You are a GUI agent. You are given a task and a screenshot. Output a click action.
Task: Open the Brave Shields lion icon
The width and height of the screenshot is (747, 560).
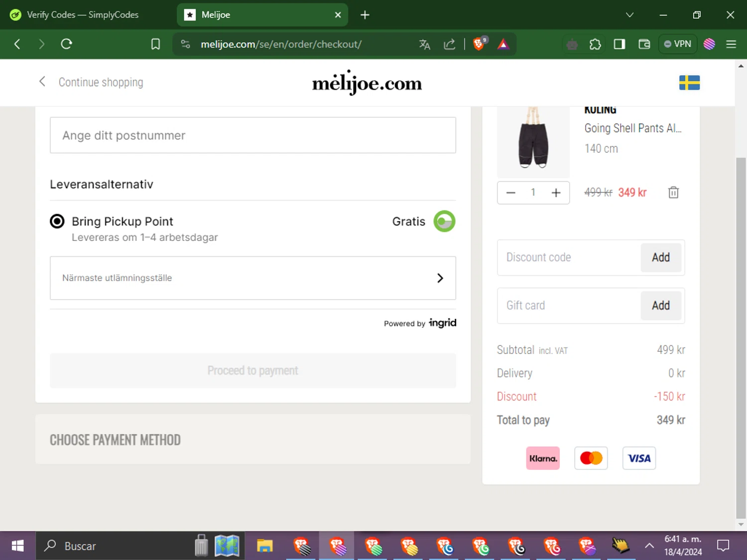pyautogui.click(x=479, y=44)
